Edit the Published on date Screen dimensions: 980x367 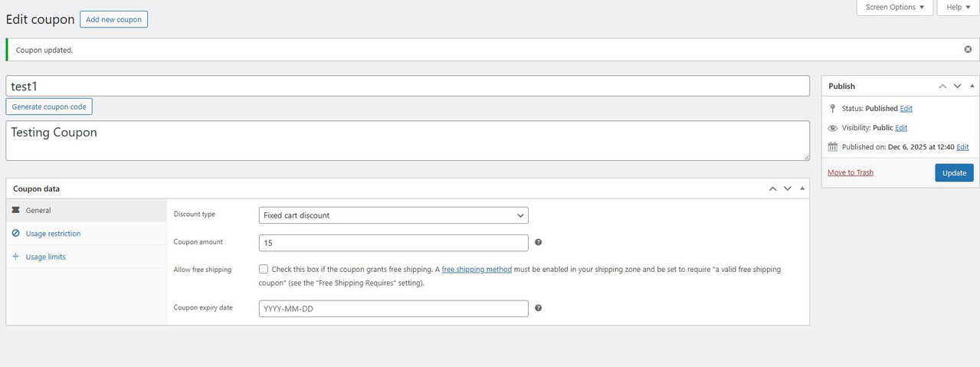coord(962,147)
